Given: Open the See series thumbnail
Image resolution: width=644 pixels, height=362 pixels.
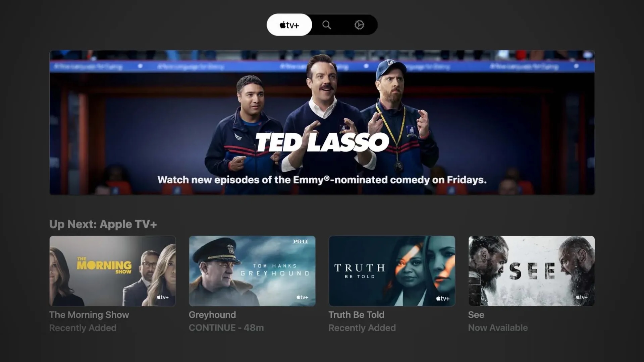Looking at the screenshot, I should 532,271.
